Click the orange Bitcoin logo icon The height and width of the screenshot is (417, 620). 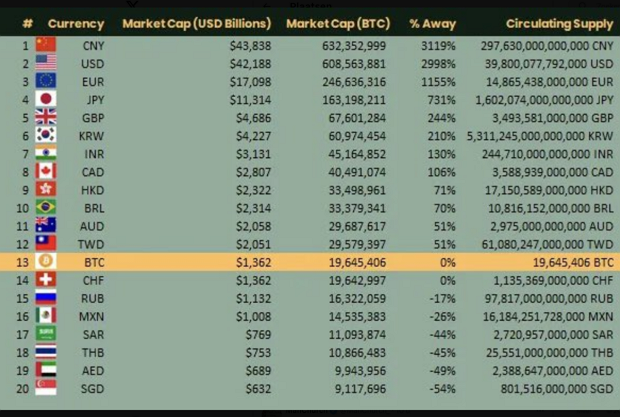coord(45,261)
